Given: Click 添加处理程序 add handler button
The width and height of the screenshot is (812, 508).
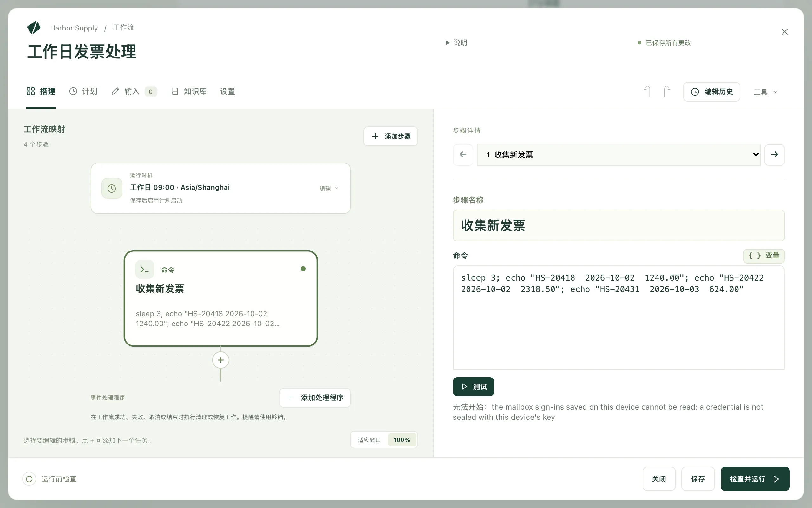Looking at the screenshot, I should (315, 398).
